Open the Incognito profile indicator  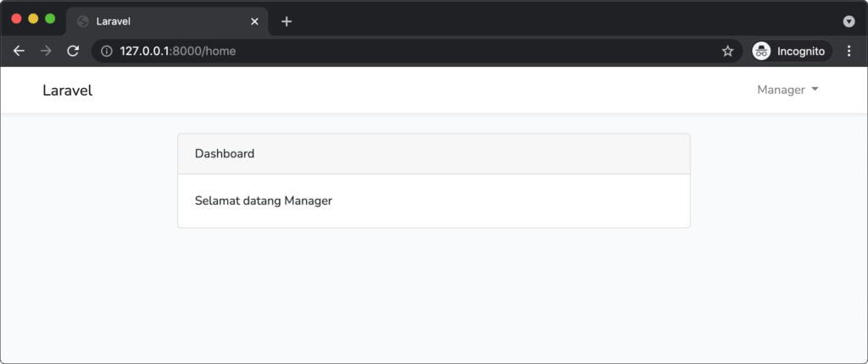point(792,52)
